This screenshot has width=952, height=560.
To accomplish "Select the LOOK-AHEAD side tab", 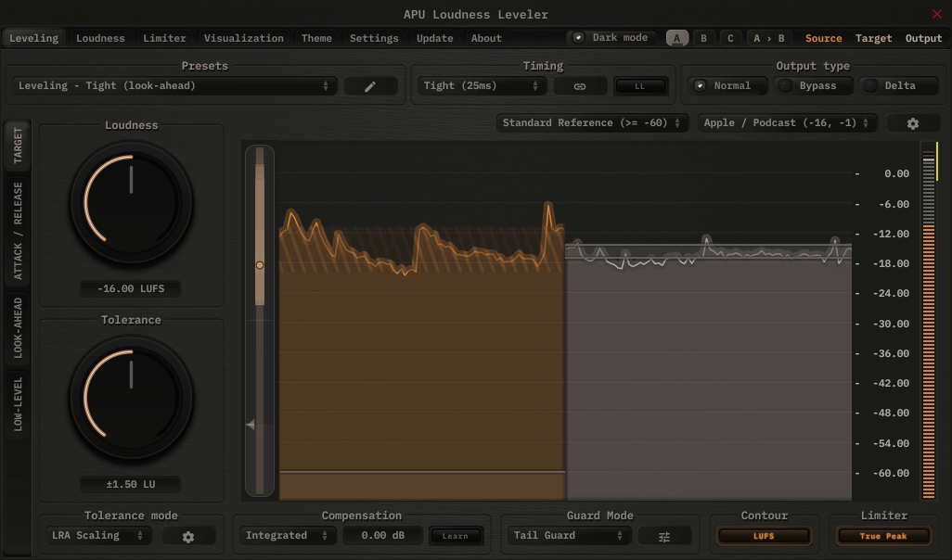I will [x=18, y=327].
